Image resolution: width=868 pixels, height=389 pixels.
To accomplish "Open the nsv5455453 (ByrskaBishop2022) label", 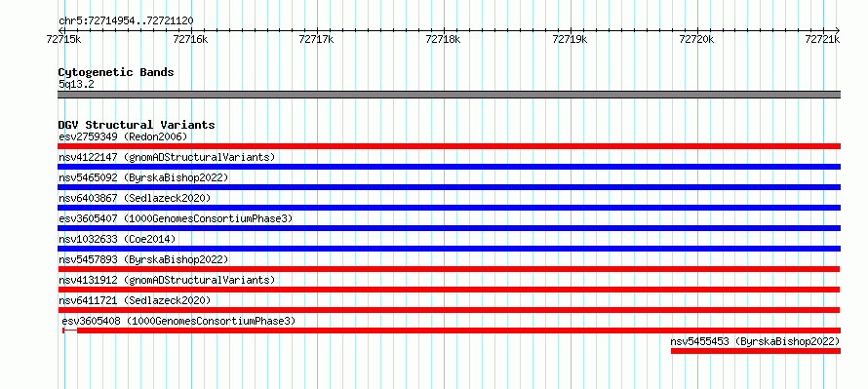I will [x=755, y=341].
